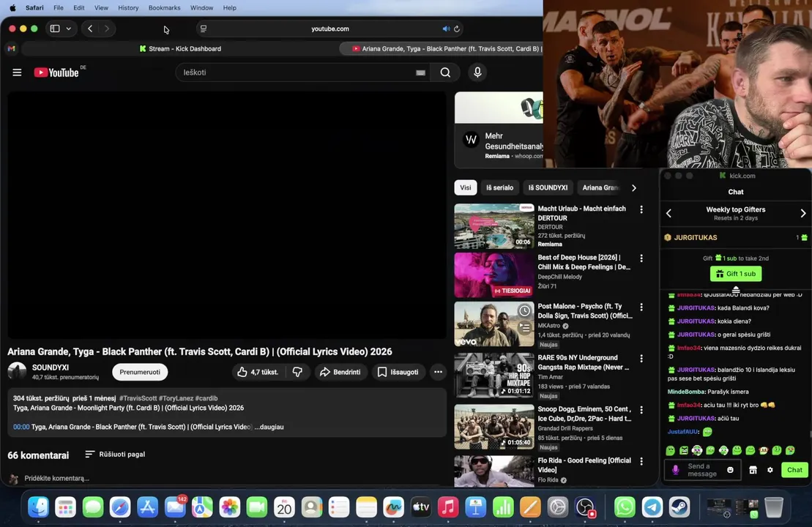Click the purple microphone in Kick chat
This screenshot has height=527, width=812.
(x=675, y=470)
